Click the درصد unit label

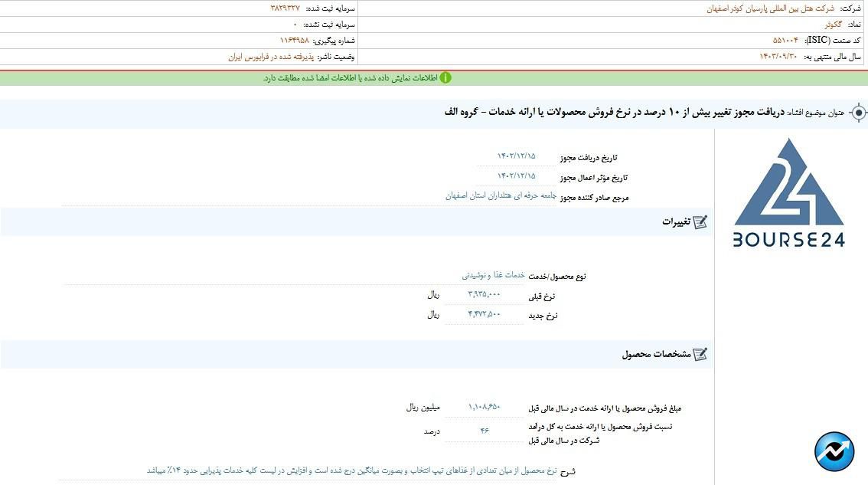[432, 431]
